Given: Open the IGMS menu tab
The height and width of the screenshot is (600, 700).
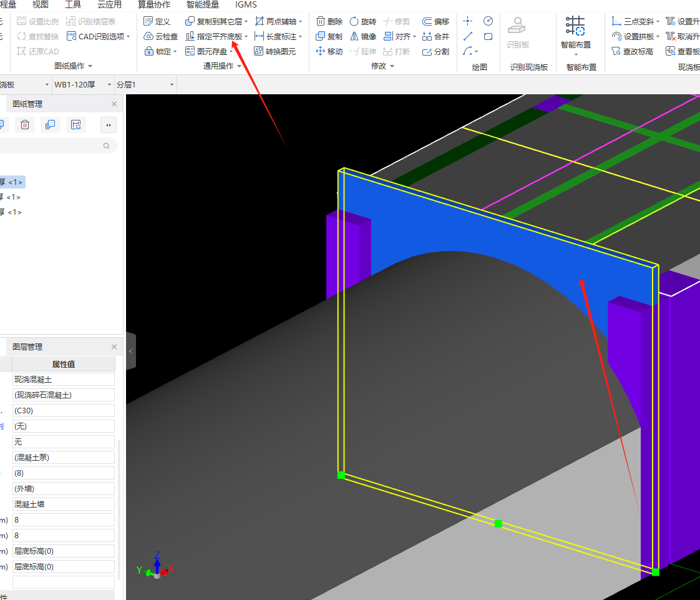Looking at the screenshot, I should coord(246,4).
